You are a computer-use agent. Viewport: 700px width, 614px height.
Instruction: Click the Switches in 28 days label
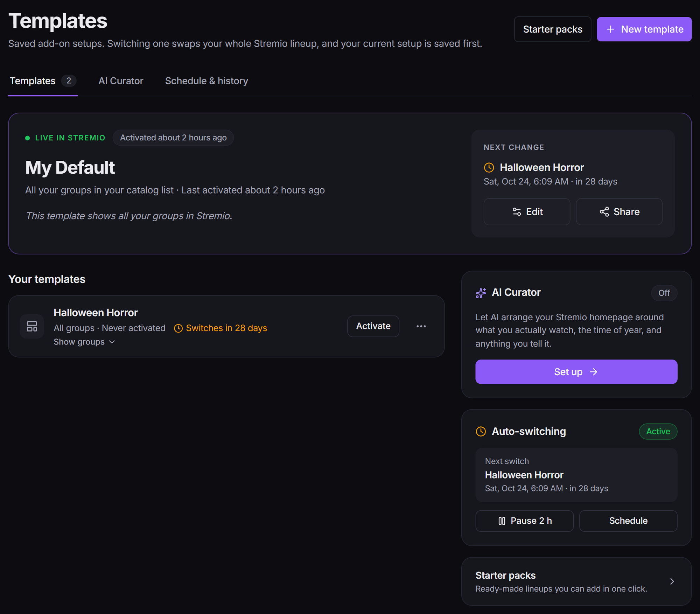(x=226, y=328)
